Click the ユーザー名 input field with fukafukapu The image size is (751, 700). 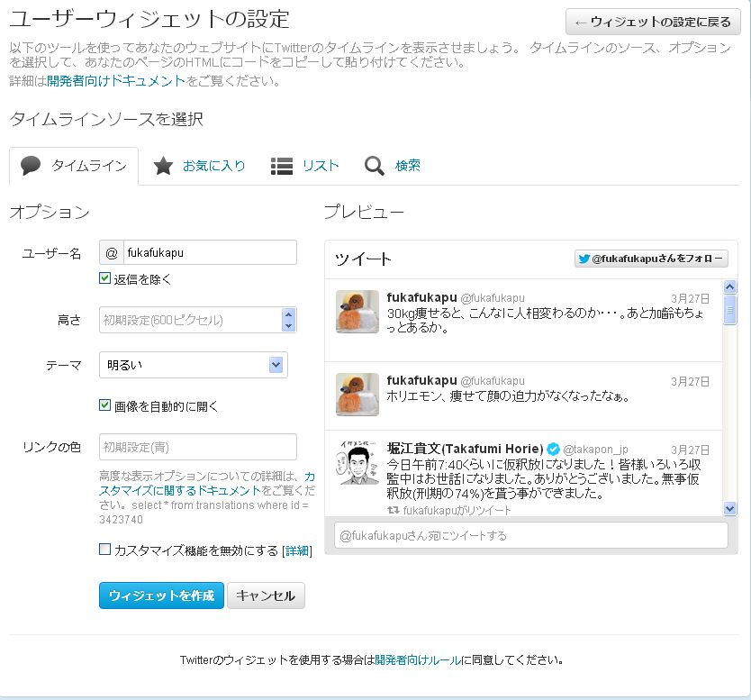pyautogui.click(x=210, y=252)
